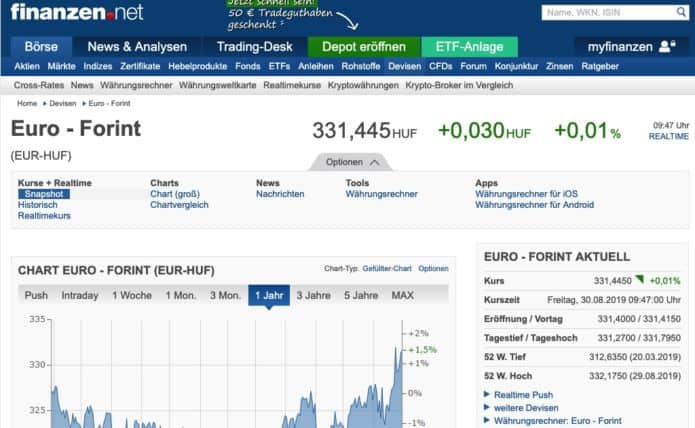
Task: Click the myfinanzen user profile icon
Action: [x=668, y=47]
